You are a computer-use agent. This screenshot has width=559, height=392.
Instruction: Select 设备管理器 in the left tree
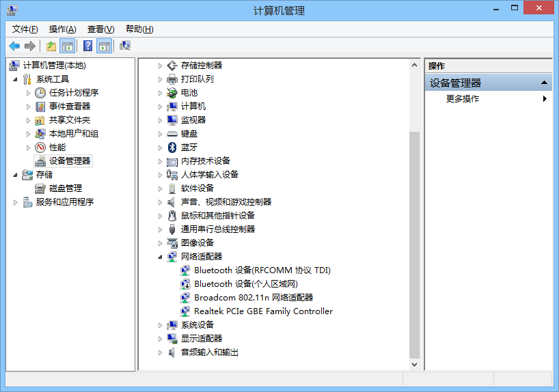[70, 161]
